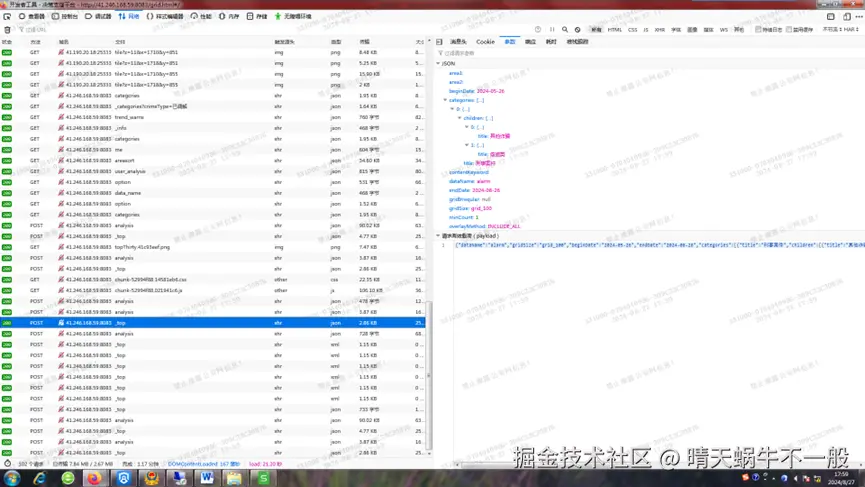This screenshot has height=487, width=865.
Task: Open the Cookie details tab
Action: [485, 42]
